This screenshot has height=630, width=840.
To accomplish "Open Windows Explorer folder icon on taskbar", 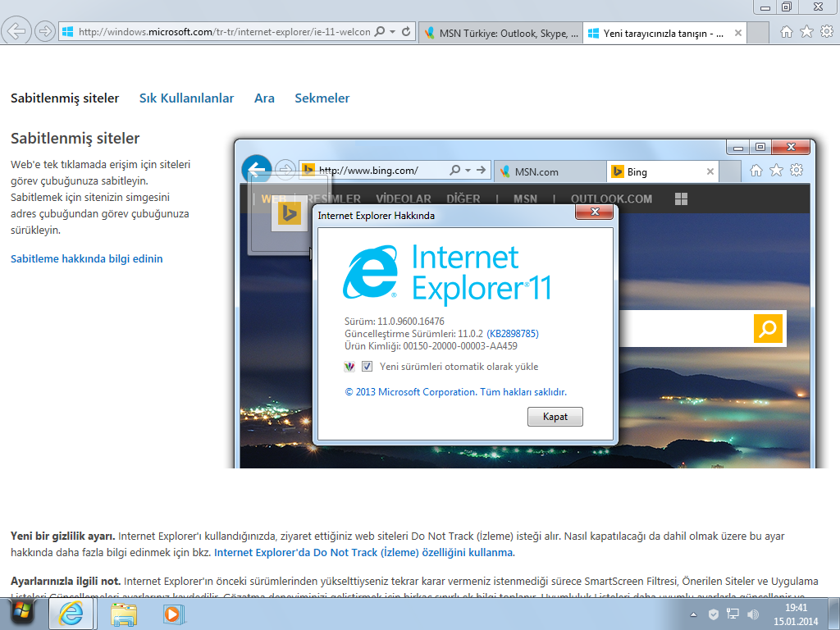I will pos(124,614).
